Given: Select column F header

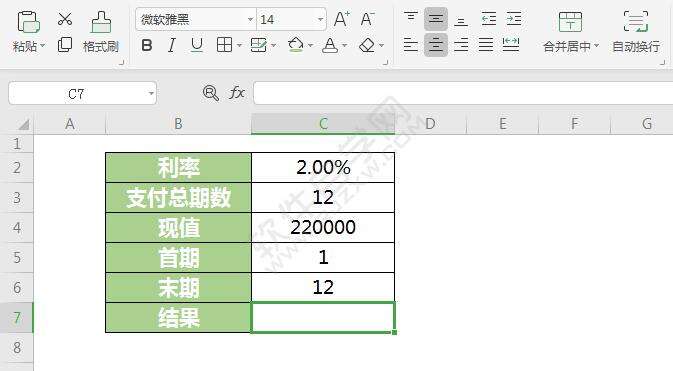Looking at the screenshot, I should coord(574,124).
